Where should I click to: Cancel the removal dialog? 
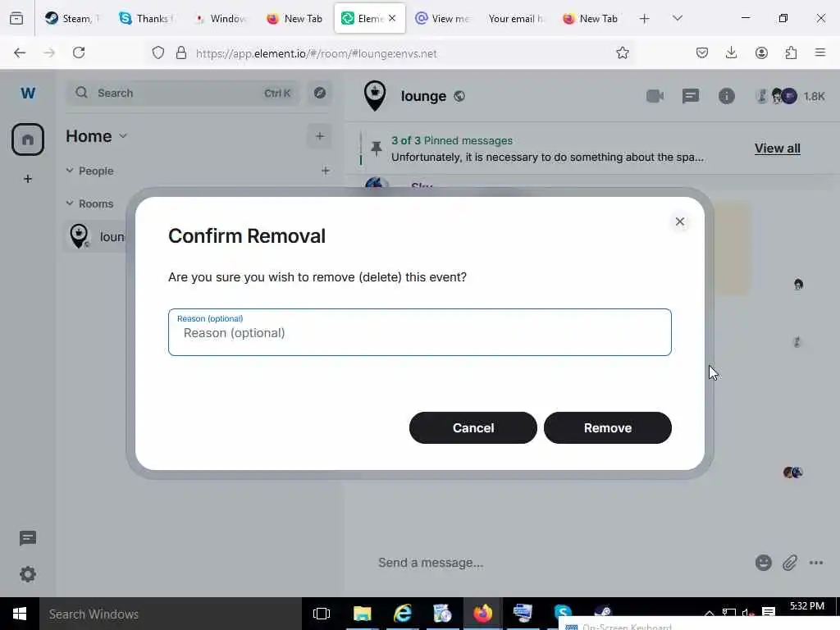point(472,427)
